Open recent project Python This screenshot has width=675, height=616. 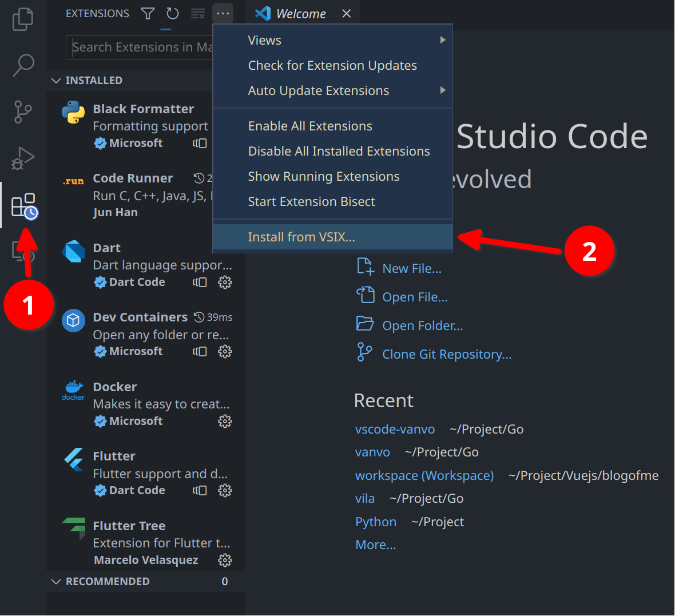[x=376, y=522]
